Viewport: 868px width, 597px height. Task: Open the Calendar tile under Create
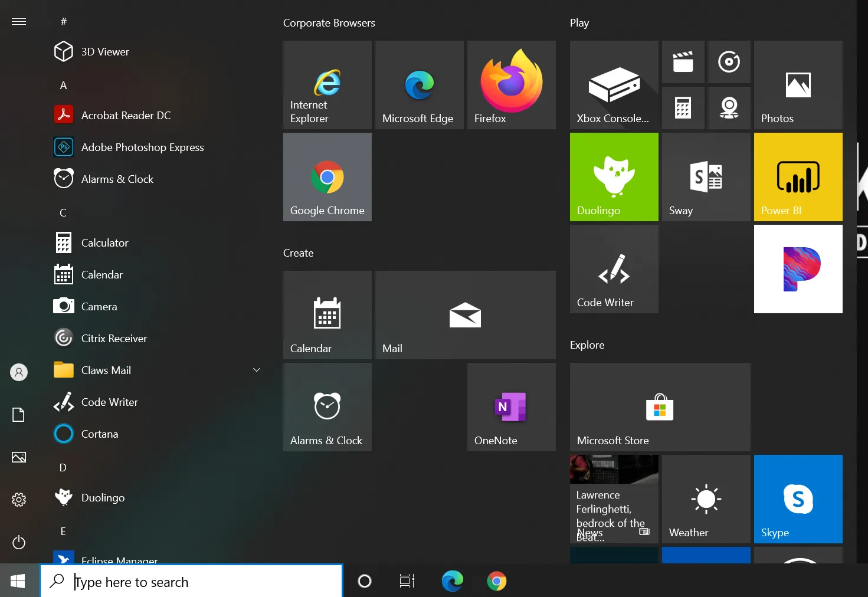[327, 315]
